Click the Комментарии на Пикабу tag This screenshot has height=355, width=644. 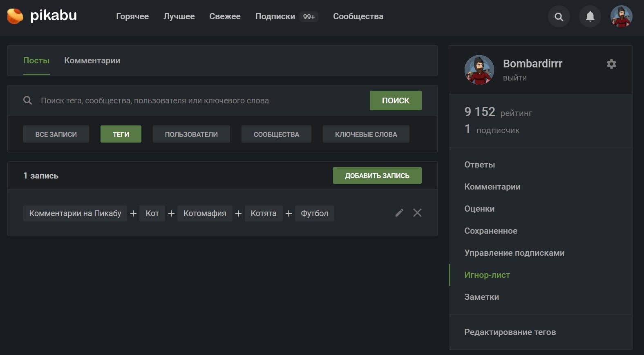coord(75,213)
